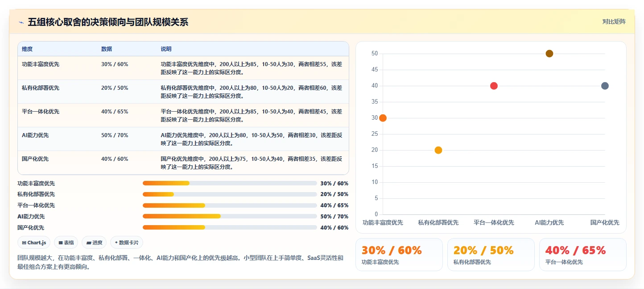This screenshot has height=289, width=644.
Task: Click the description text for 功能丰富度优先 row
Action: point(252,68)
